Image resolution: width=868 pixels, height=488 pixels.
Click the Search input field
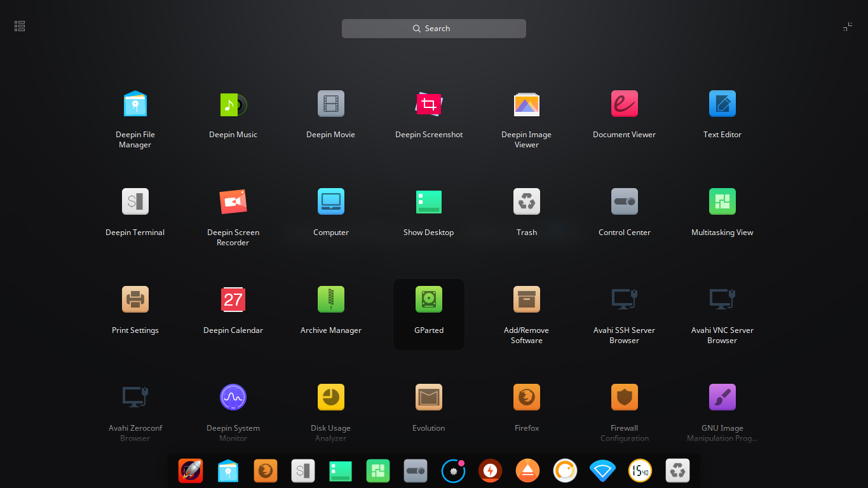pos(434,28)
